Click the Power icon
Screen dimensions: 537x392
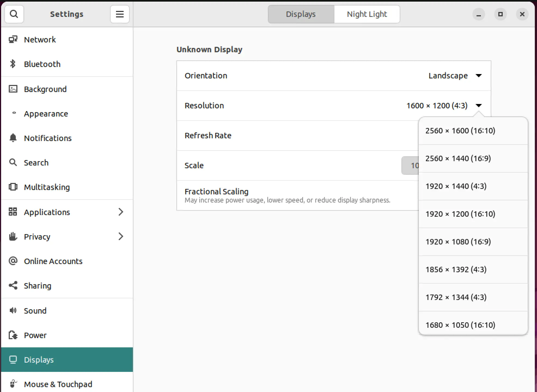13,335
